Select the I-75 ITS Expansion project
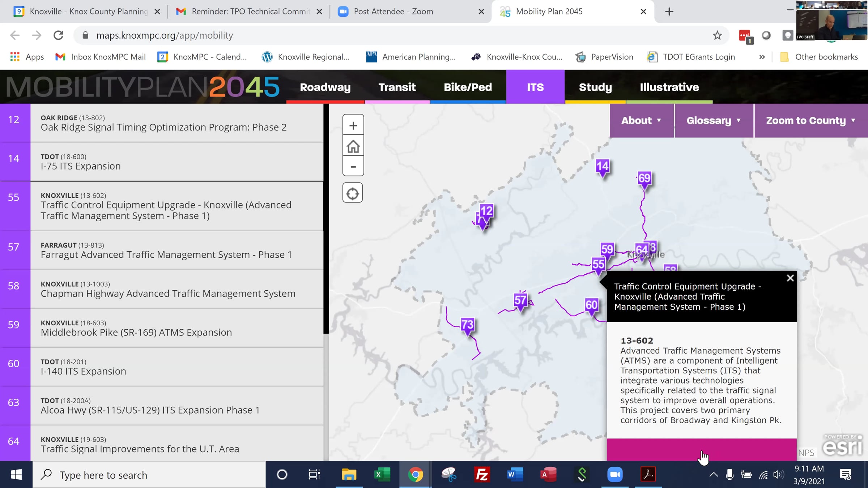 point(162,162)
